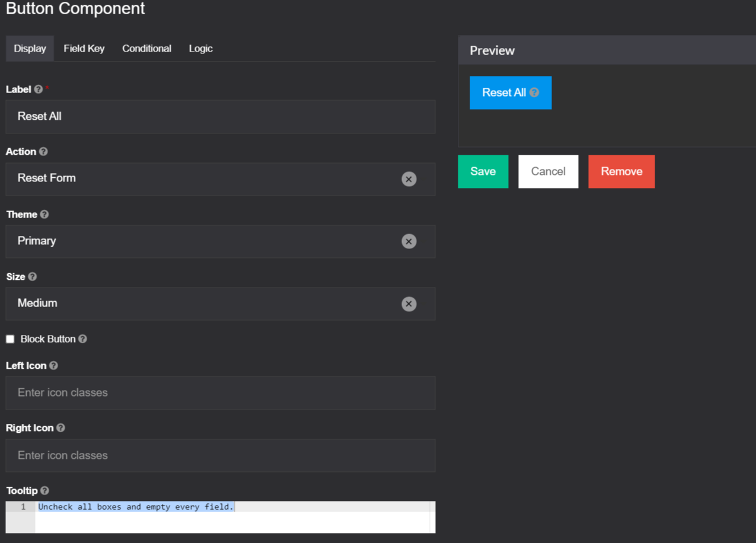The height and width of the screenshot is (543, 756).
Task: Select the tooltip text in the code editor
Action: pos(136,506)
